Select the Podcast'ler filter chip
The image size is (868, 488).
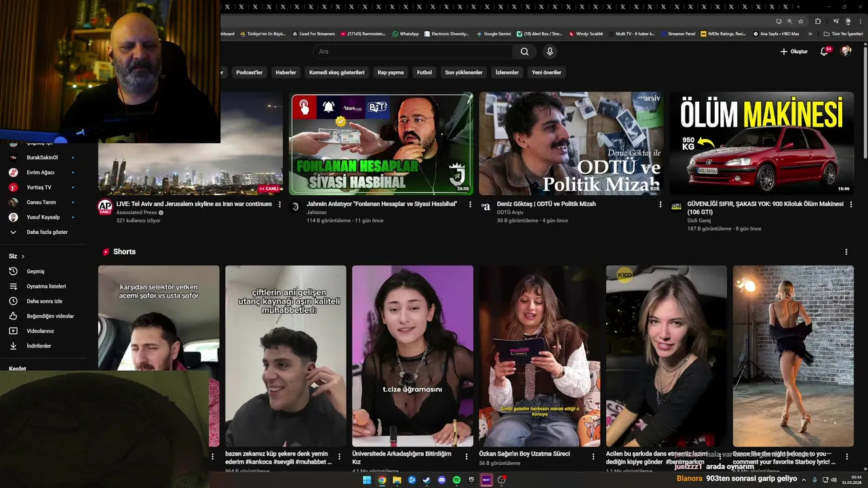point(249,73)
